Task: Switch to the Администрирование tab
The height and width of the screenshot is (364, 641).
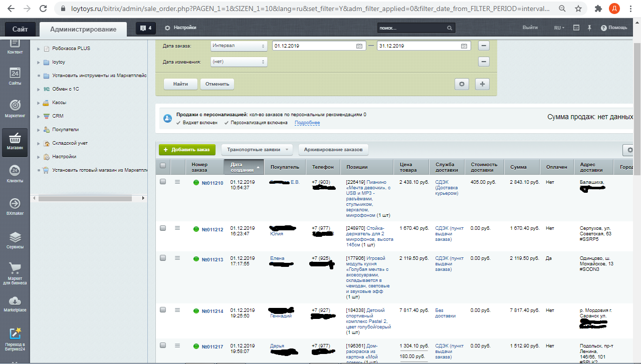Action: click(83, 29)
